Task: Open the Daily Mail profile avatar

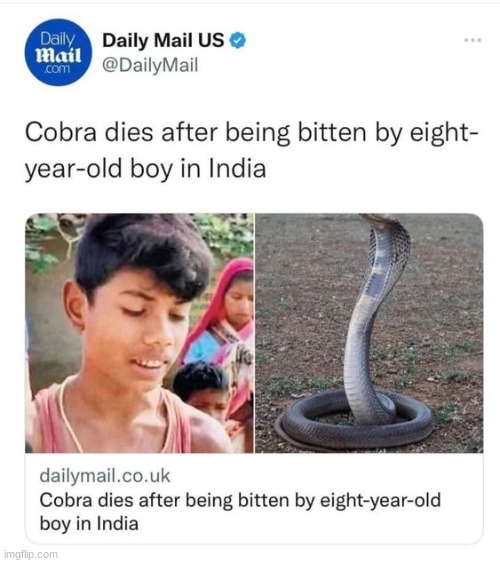Action: (x=58, y=52)
